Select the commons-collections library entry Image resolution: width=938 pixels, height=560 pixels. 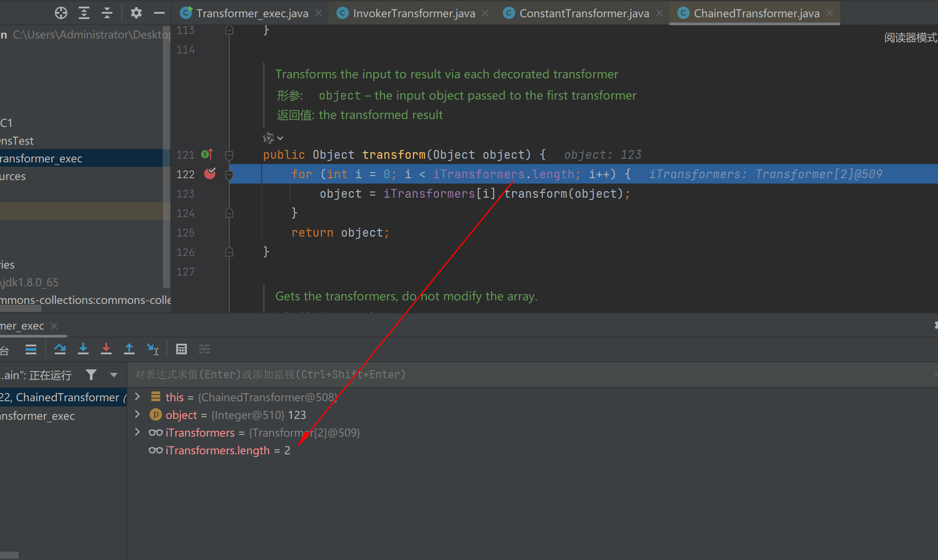(x=85, y=300)
